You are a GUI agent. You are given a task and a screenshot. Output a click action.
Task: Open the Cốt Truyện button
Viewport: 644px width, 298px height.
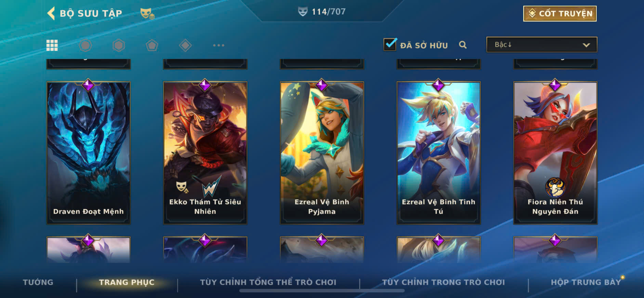560,13
